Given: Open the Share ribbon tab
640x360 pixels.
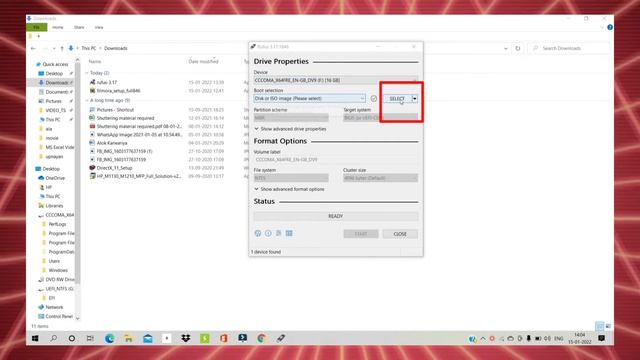Looking at the screenshot, I should (x=79, y=27).
